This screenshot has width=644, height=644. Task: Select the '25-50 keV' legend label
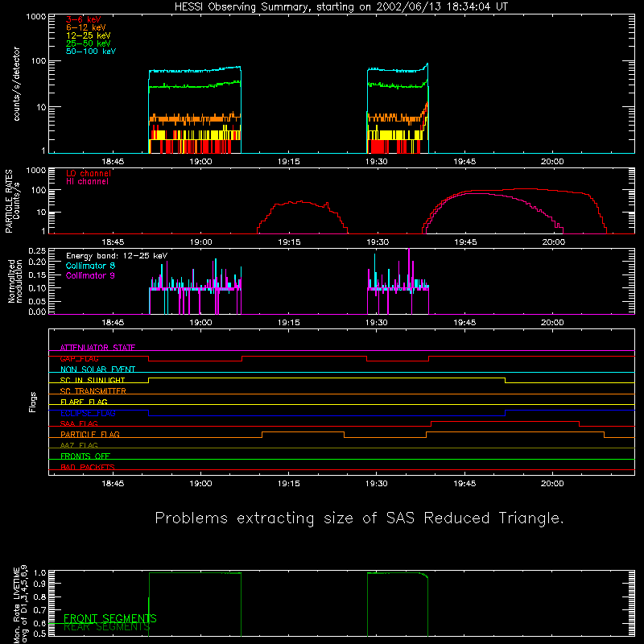coord(89,43)
